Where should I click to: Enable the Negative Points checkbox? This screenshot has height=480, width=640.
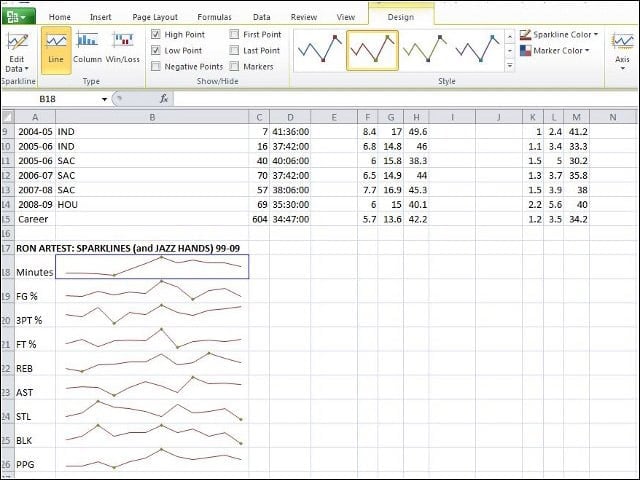(x=156, y=66)
